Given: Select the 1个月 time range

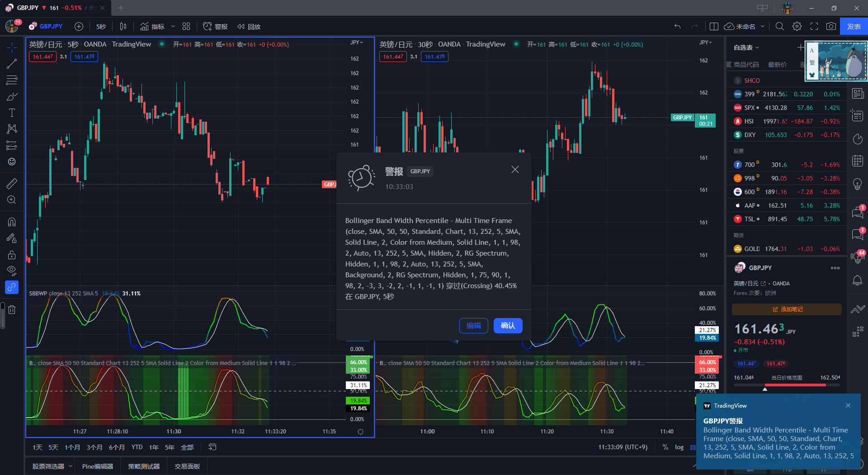Looking at the screenshot, I should click(x=72, y=447).
